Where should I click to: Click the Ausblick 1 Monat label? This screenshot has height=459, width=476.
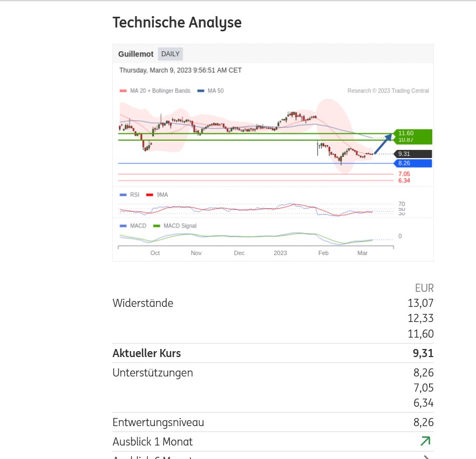pos(152,442)
